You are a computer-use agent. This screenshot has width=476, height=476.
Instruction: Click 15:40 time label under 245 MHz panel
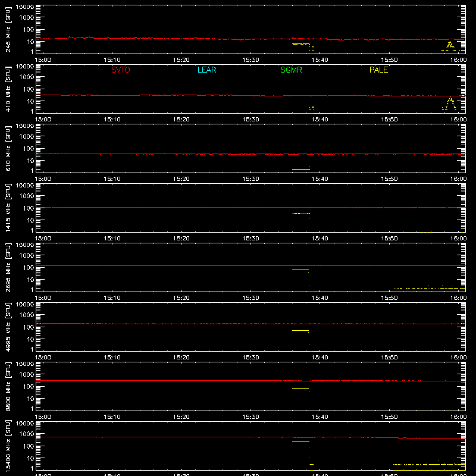coord(320,60)
